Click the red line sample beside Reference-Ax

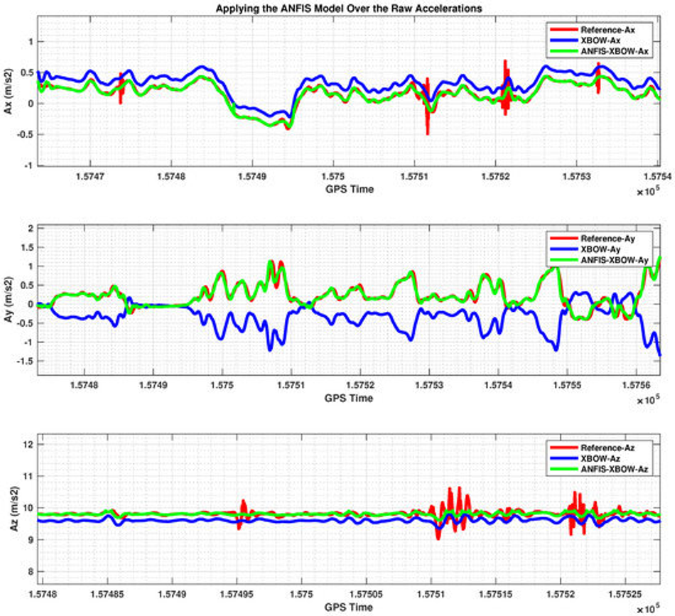(x=563, y=30)
